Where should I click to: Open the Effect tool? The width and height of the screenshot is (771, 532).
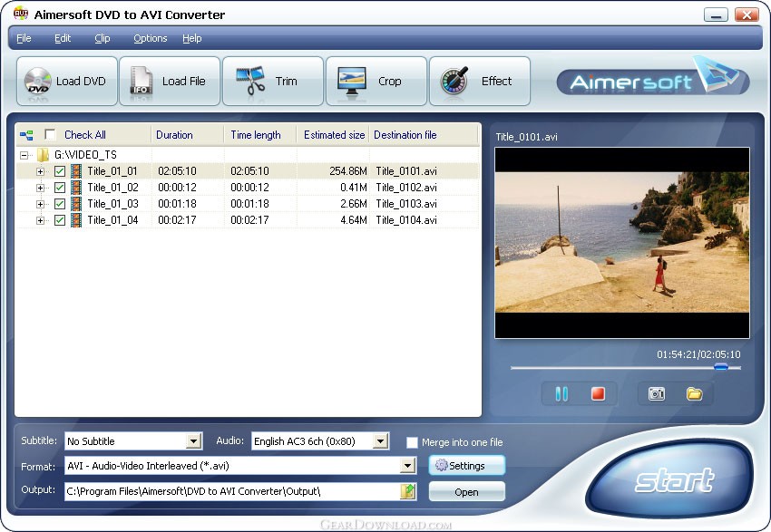point(480,81)
